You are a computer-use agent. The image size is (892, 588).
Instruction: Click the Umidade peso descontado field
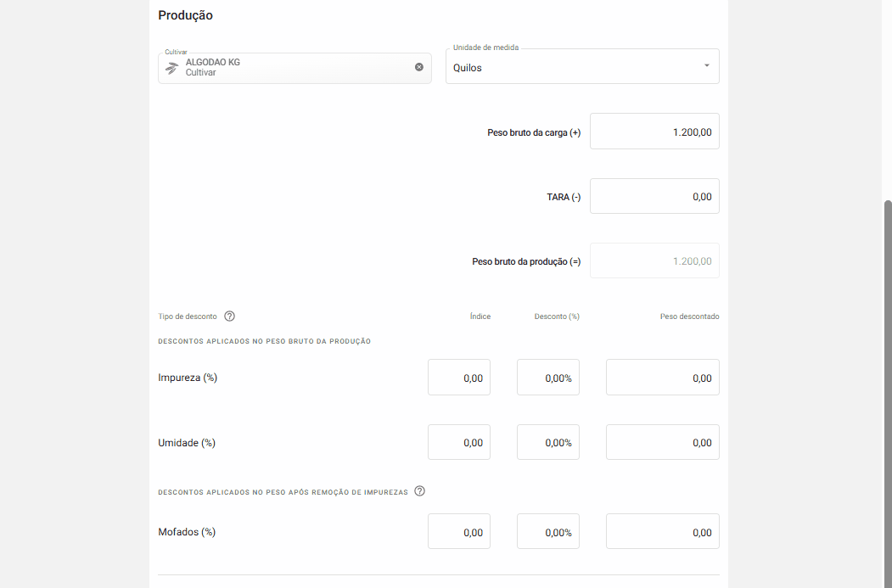tap(662, 442)
